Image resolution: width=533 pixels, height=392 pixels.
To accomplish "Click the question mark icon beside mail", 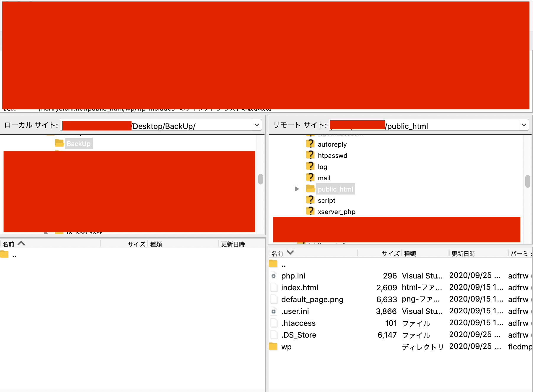I will [x=310, y=177].
